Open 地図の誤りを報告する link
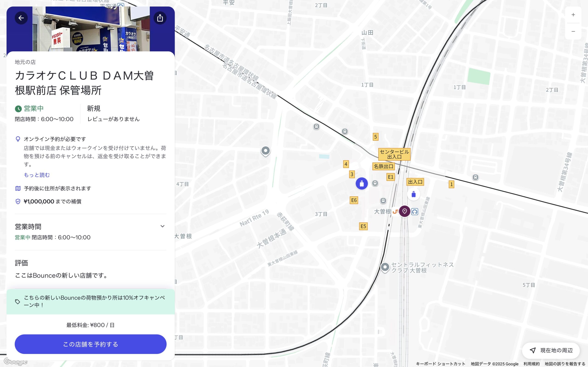The height and width of the screenshot is (367, 588). [x=565, y=364]
